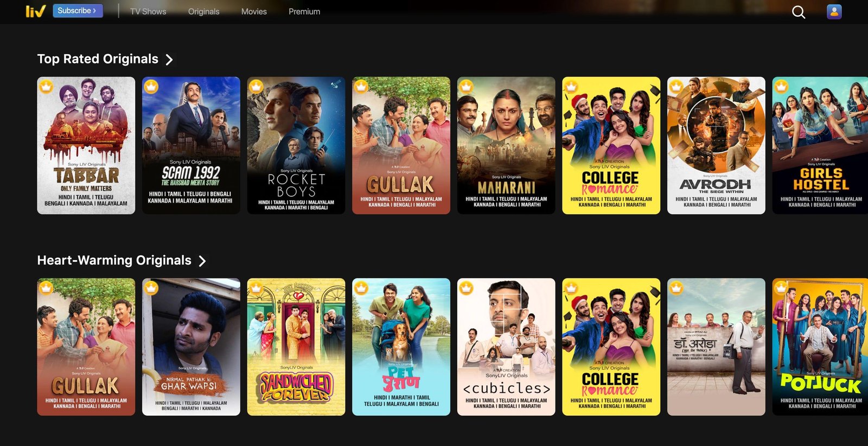Open the Originals menu
The width and height of the screenshot is (868, 446).
[x=204, y=11]
